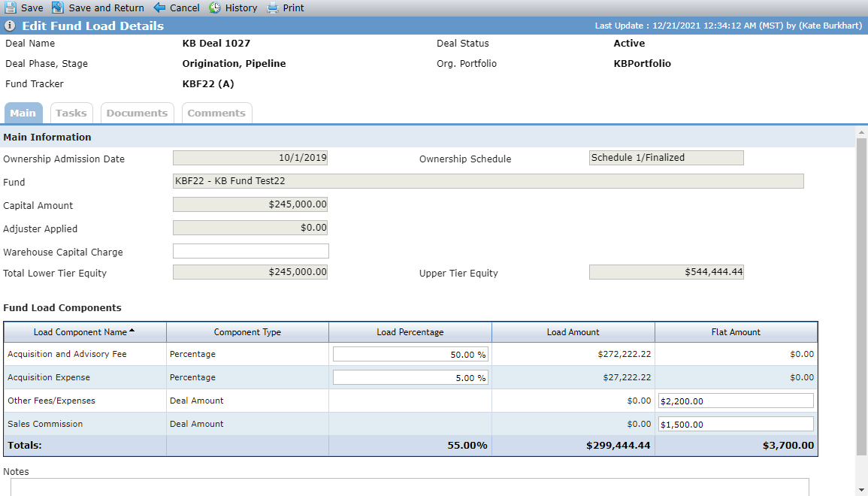Viewport: 868px width, 496px height.
Task: Open the Comments tab
Action: click(x=216, y=113)
